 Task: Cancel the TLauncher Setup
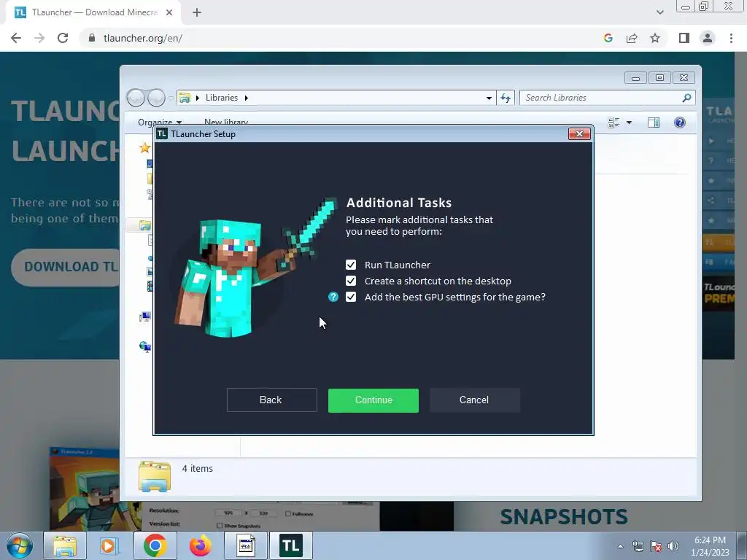tap(474, 400)
